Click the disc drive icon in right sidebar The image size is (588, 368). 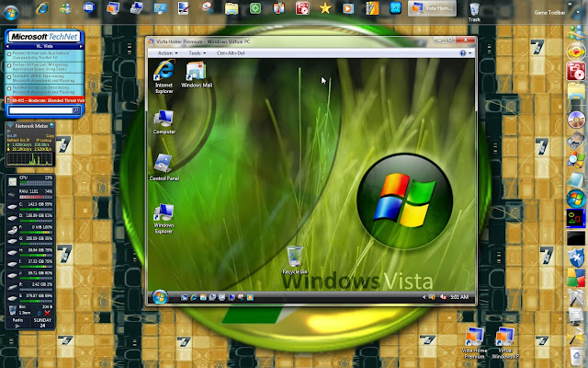(x=576, y=121)
